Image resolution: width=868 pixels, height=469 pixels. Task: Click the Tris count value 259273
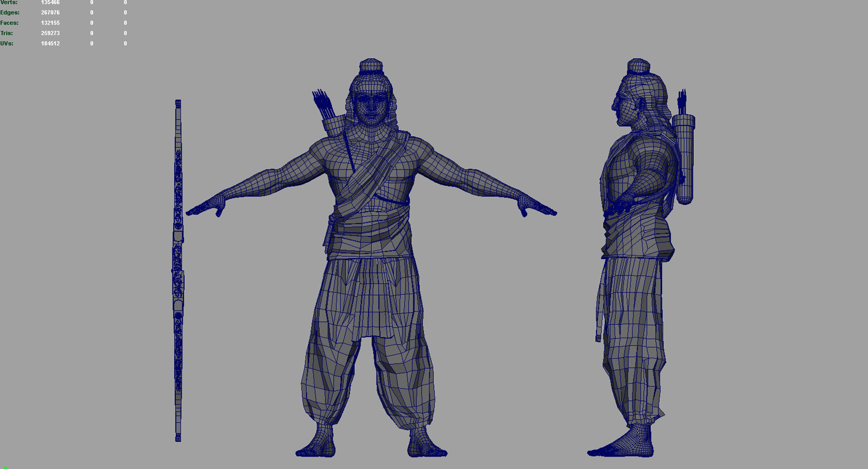[x=50, y=33]
